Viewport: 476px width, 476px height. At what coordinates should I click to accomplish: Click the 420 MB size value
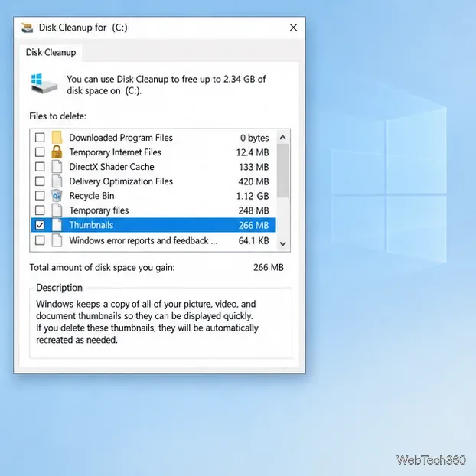[x=253, y=181]
